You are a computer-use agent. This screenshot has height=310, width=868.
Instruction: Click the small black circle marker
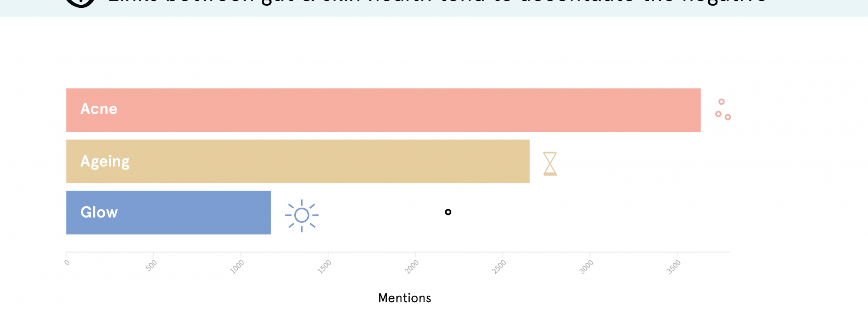click(x=448, y=212)
